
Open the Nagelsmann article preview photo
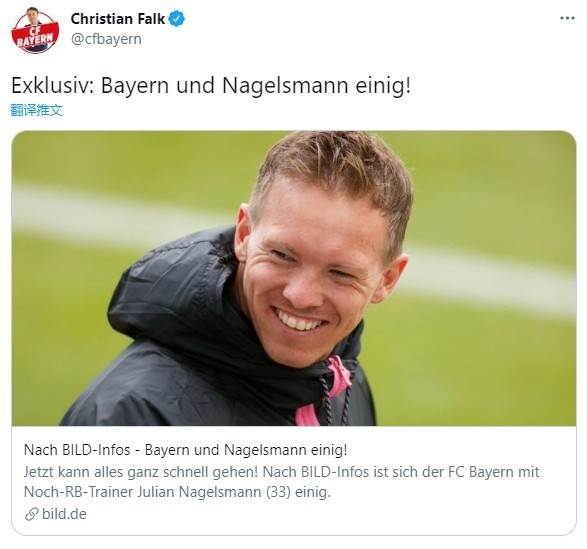pyautogui.click(x=294, y=278)
